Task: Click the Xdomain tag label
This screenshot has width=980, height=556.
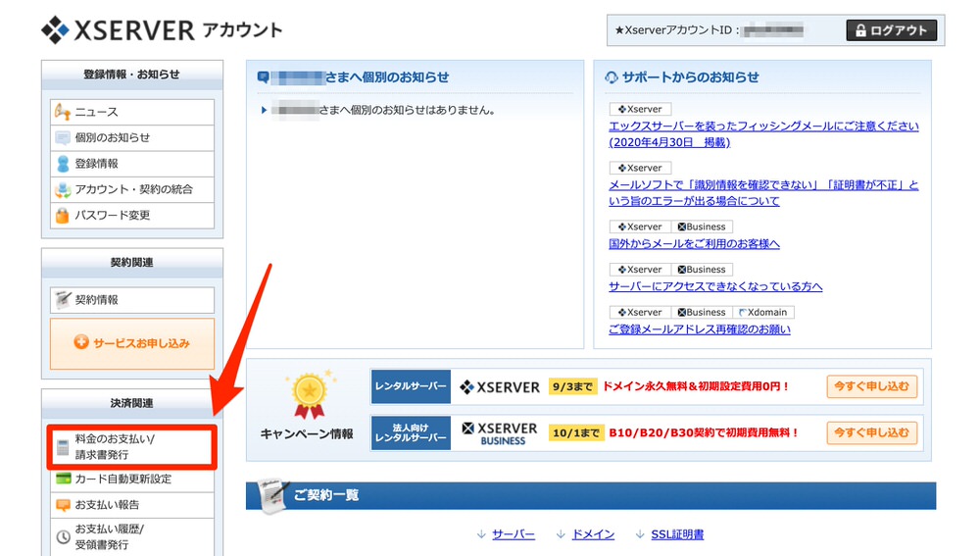Action: 763,312
